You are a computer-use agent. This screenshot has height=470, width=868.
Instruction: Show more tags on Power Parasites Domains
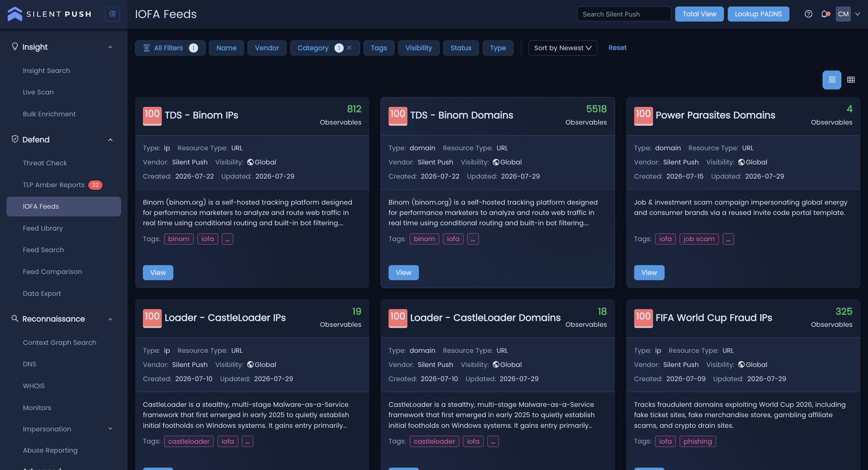(728, 239)
